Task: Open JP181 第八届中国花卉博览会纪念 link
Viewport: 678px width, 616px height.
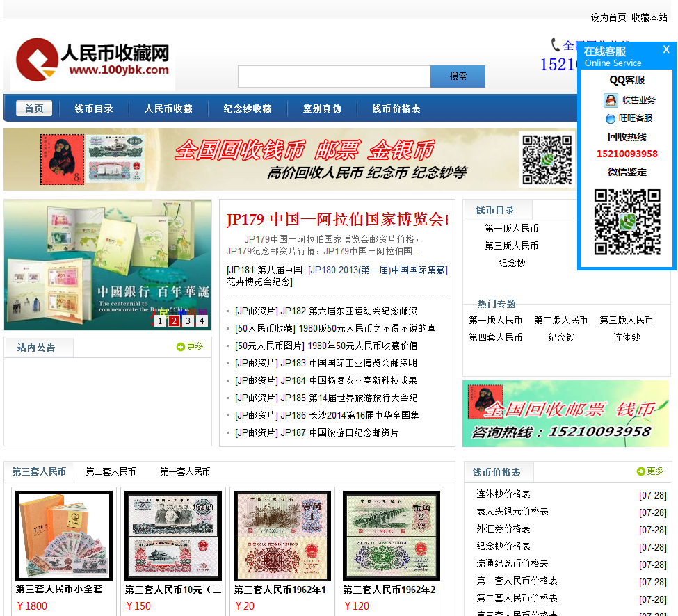Action: (265, 276)
